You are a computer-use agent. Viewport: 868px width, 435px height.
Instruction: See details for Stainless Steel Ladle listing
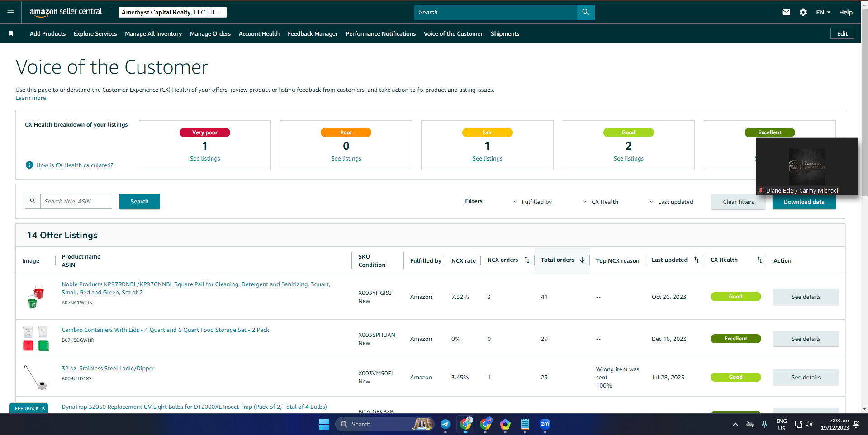806,378
